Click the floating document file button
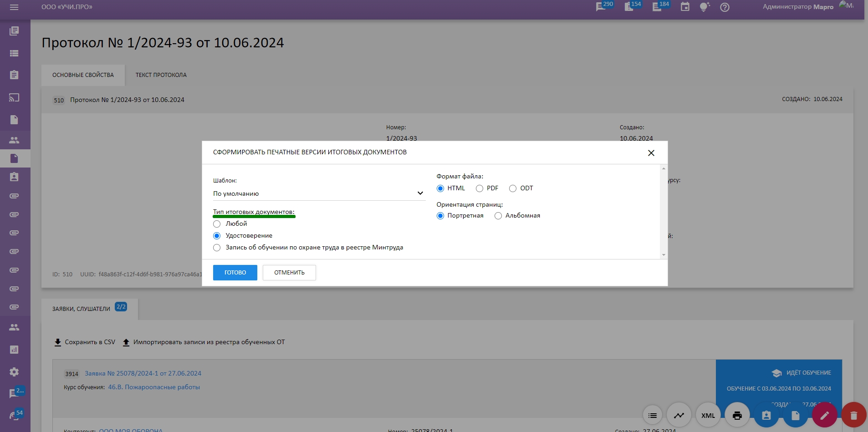The height and width of the screenshot is (432, 868). point(796,415)
